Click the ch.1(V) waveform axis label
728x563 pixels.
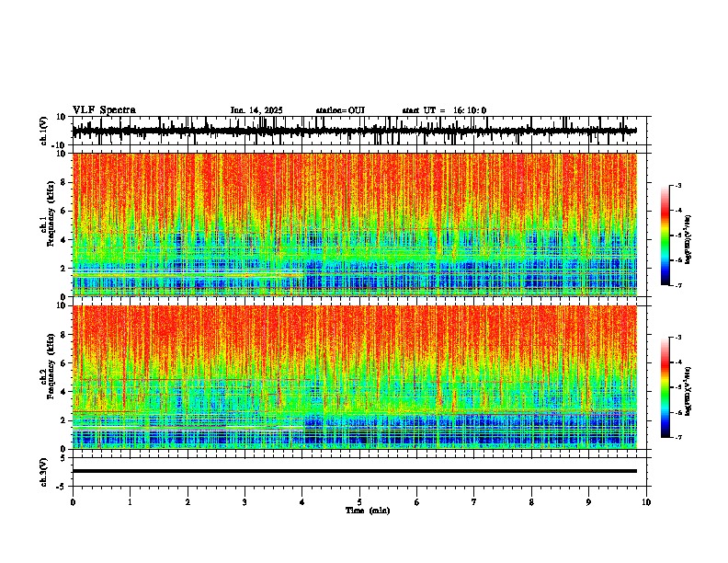pyautogui.click(x=44, y=131)
